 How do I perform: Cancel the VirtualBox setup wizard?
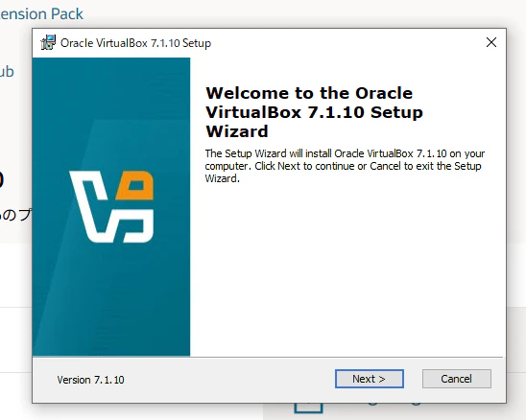coord(457,379)
